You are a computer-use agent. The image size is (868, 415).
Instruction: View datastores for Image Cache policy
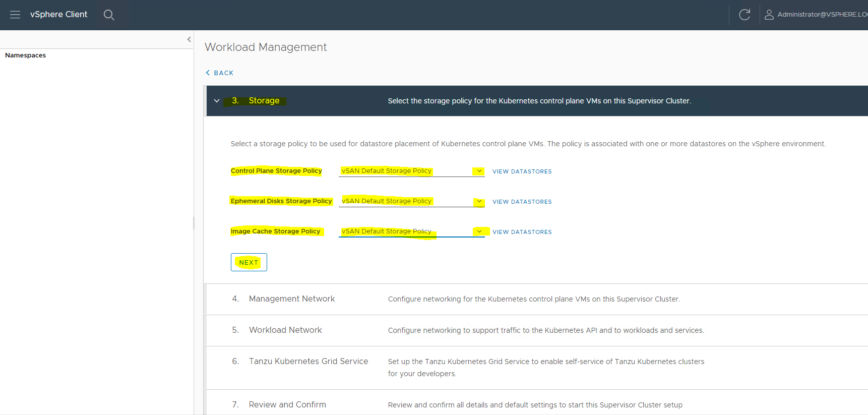click(x=522, y=232)
